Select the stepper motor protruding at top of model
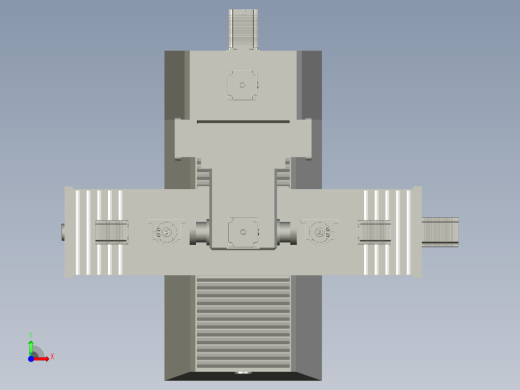520x390 pixels. [x=243, y=29]
